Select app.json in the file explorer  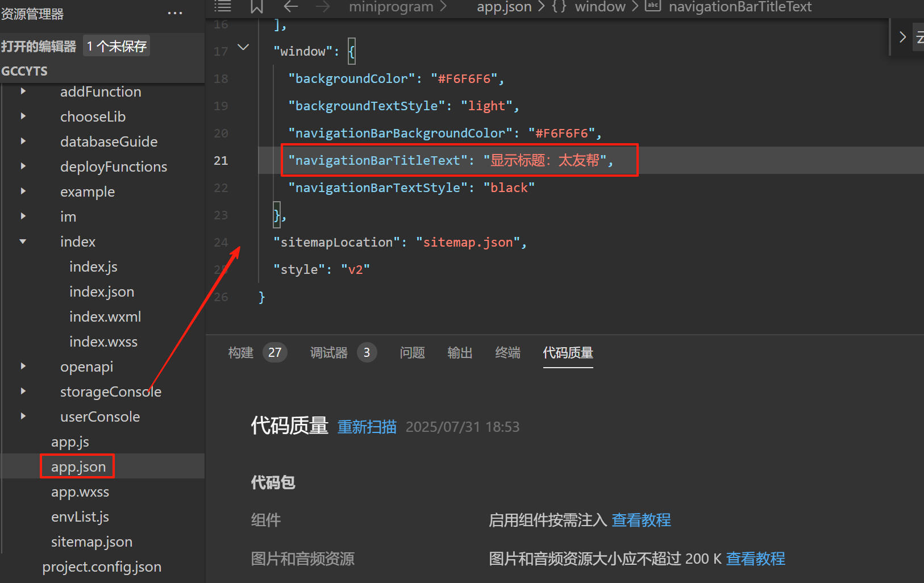[x=78, y=467]
